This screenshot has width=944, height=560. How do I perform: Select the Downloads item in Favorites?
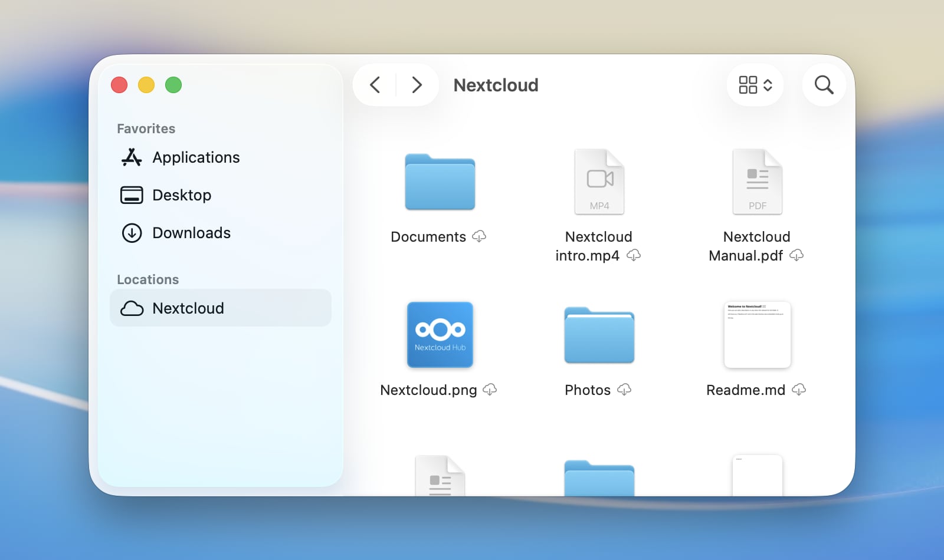click(x=191, y=233)
